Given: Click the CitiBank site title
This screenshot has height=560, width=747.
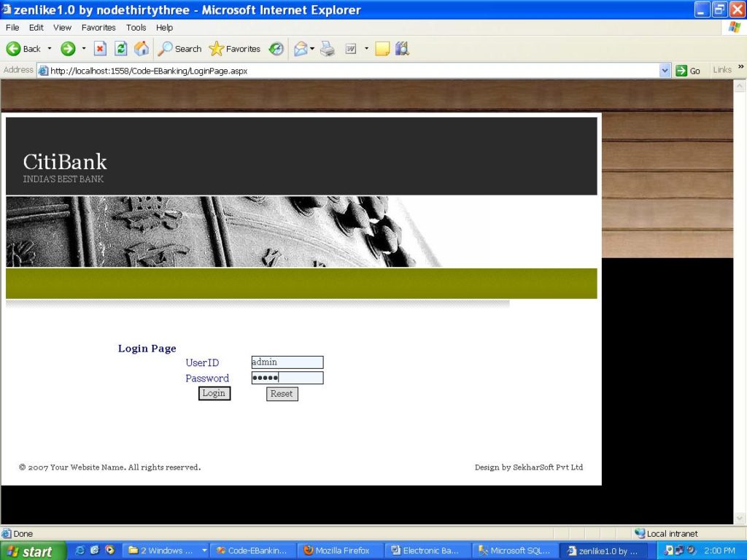Looking at the screenshot, I should 65,162.
